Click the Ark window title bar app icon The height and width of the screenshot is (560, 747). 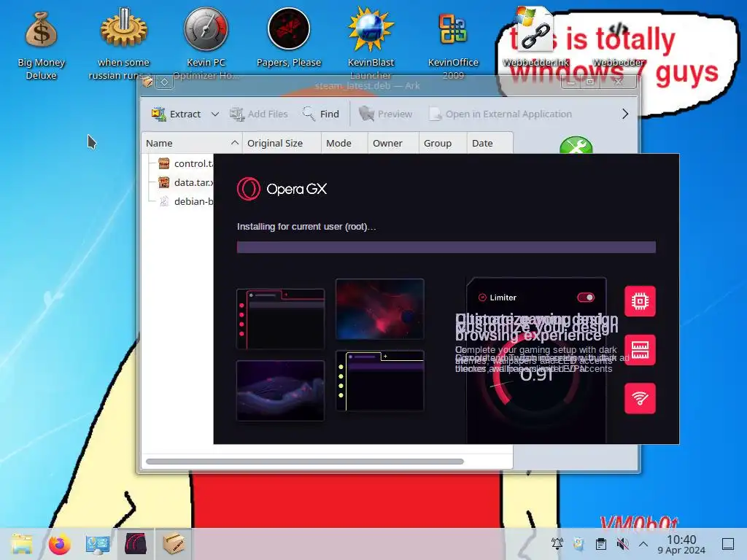pos(147,82)
